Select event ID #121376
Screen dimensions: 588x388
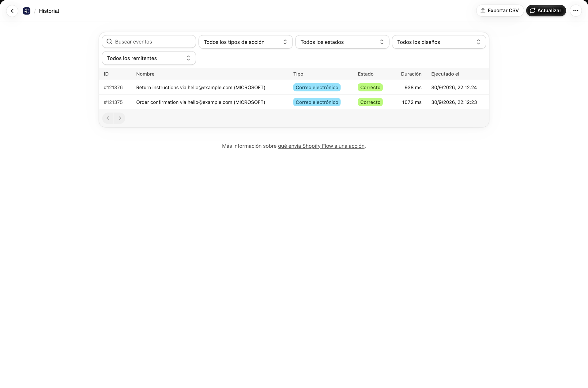click(113, 88)
